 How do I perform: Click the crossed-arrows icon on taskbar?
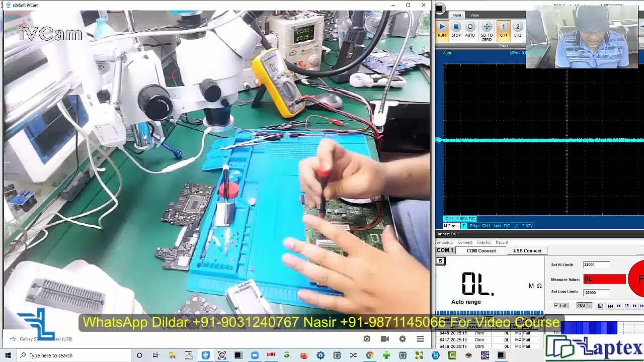tap(353, 355)
